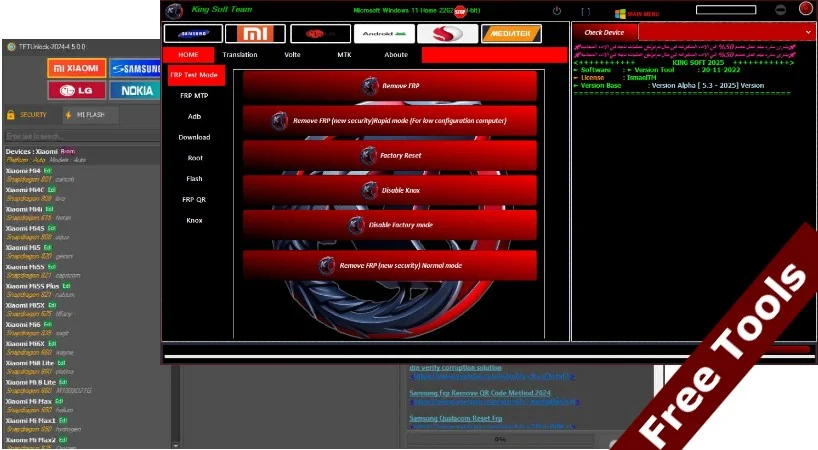The width and height of the screenshot is (818, 450).
Task: Click the power icon in title bar
Action: click(x=557, y=11)
